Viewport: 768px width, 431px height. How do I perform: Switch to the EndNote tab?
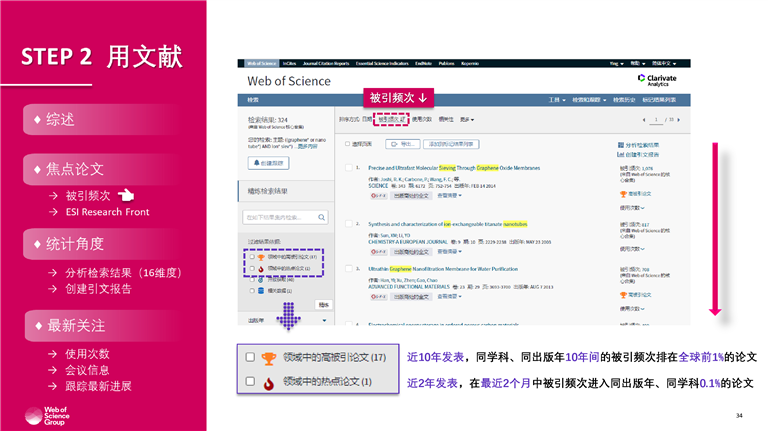(x=423, y=64)
